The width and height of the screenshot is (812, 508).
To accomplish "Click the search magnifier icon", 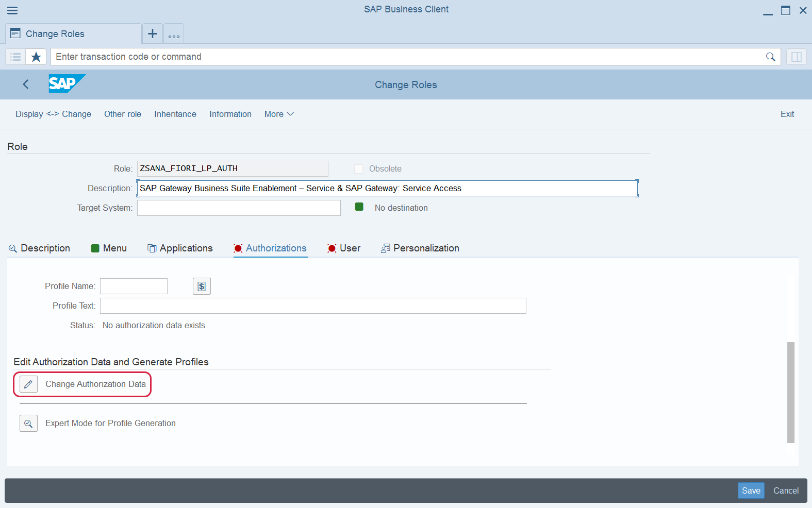I will pos(770,57).
